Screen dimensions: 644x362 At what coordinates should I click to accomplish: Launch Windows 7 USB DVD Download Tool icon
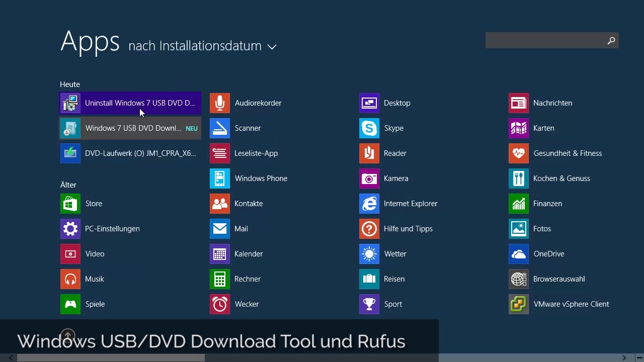point(70,128)
